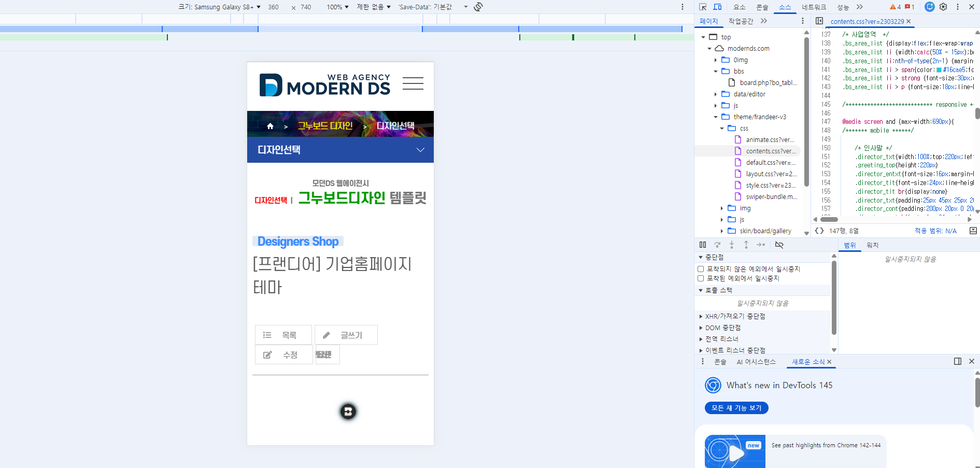Switch to the 네트워크 tab
This screenshot has width=980, height=468.
(814, 7)
